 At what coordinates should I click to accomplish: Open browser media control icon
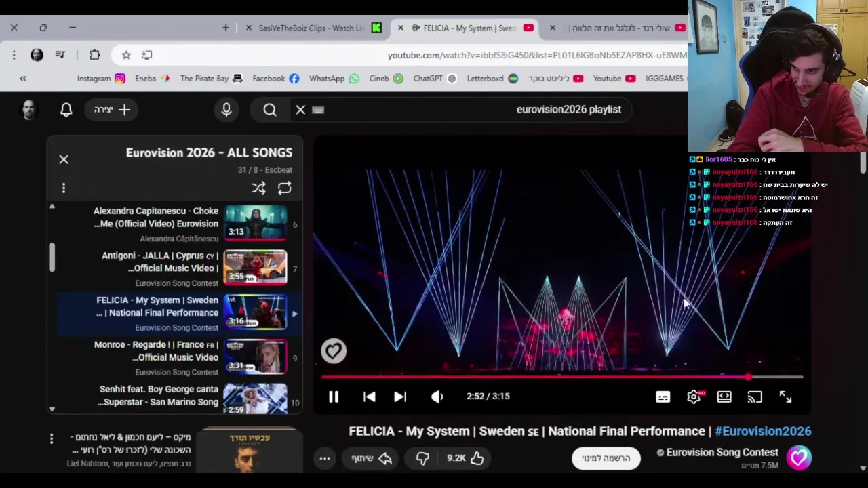pyautogui.click(x=60, y=55)
